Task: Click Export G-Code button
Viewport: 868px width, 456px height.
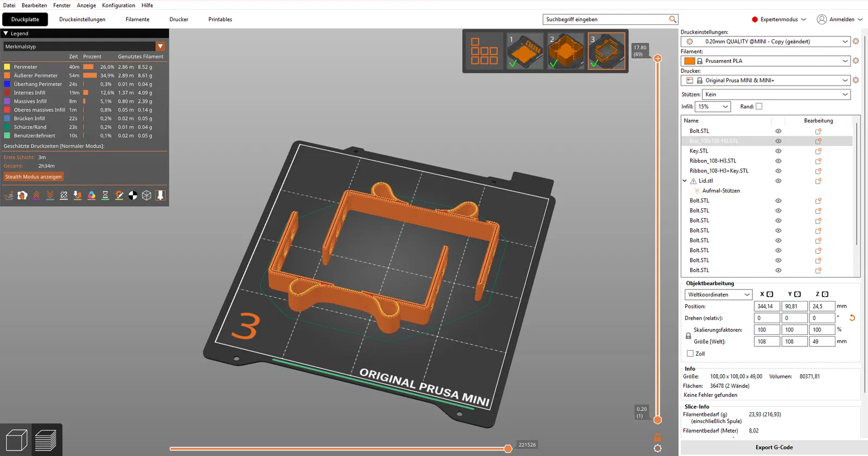Action: (x=774, y=447)
